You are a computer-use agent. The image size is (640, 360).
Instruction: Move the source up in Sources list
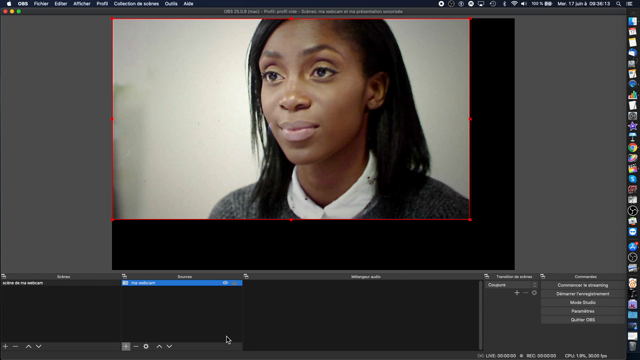pos(159,346)
